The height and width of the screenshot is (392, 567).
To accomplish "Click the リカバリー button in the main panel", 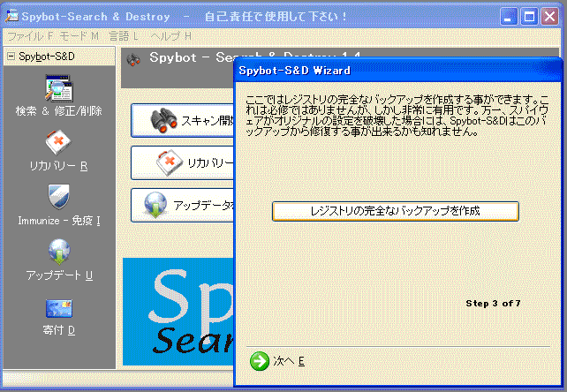I will click(183, 162).
